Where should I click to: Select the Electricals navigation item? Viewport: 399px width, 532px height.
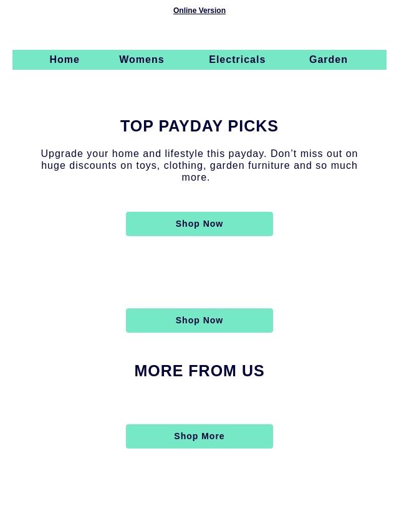click(x=237, y=59)
